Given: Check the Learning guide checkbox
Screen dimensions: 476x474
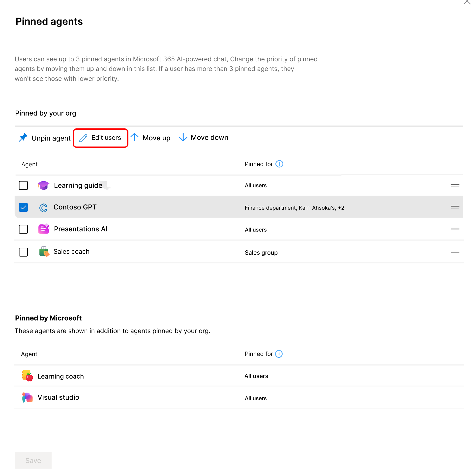Looking at the screenshot, I should [23, 185].
